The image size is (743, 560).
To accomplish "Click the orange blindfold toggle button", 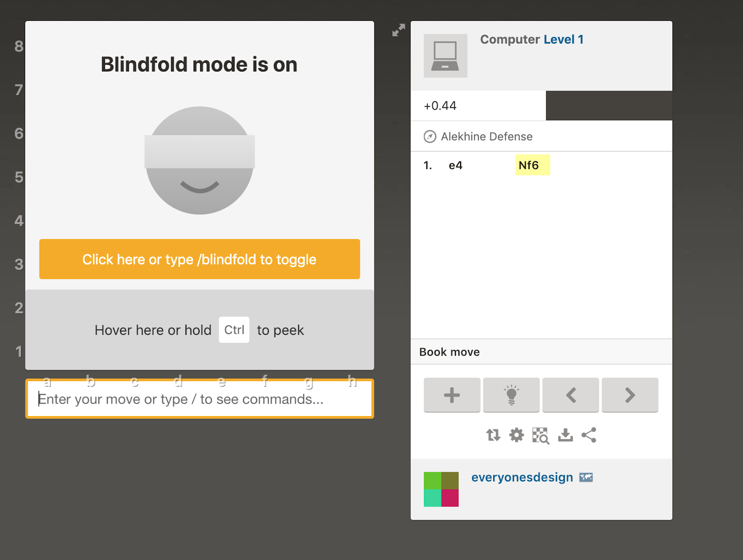I will coord(200,259).
